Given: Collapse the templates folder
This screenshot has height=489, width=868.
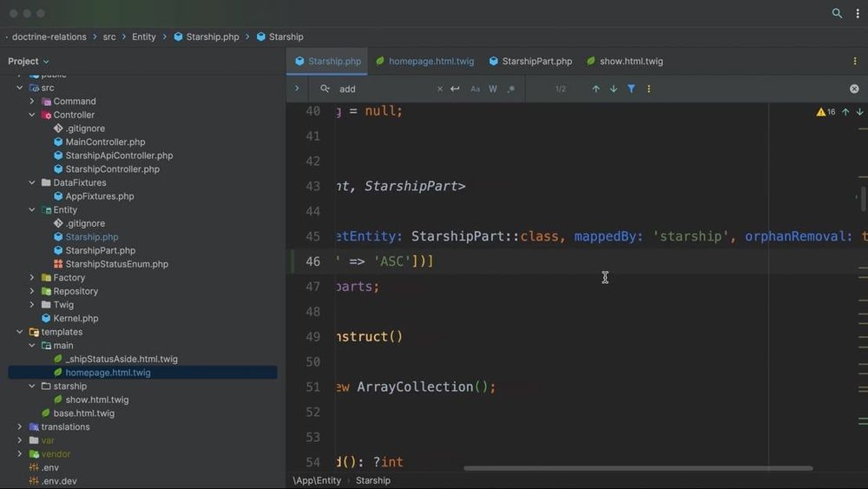Looking at the screenshot, I should pos(19,332).
